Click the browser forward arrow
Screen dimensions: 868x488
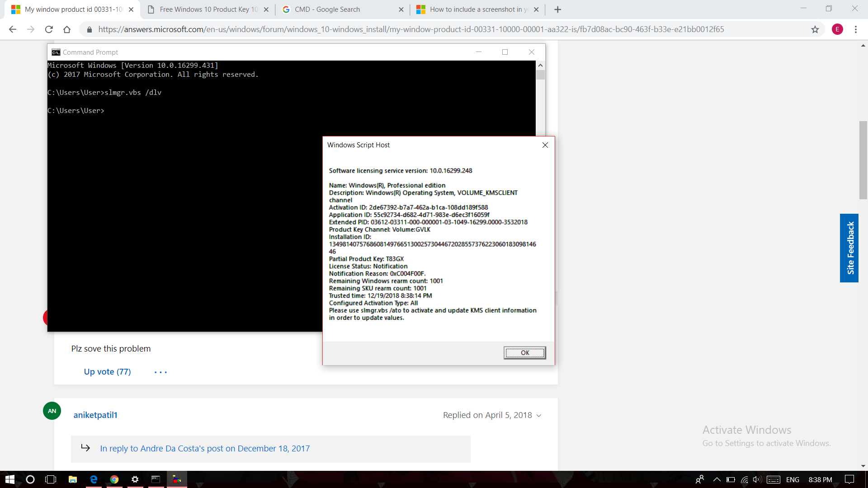31,29
